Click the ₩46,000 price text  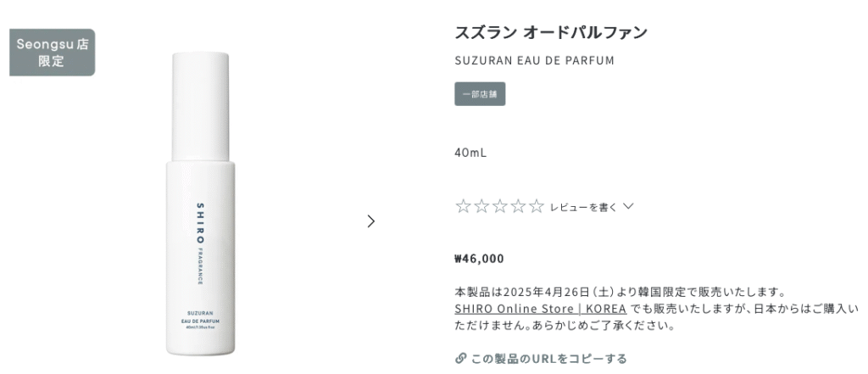click(x=480, y=259)
